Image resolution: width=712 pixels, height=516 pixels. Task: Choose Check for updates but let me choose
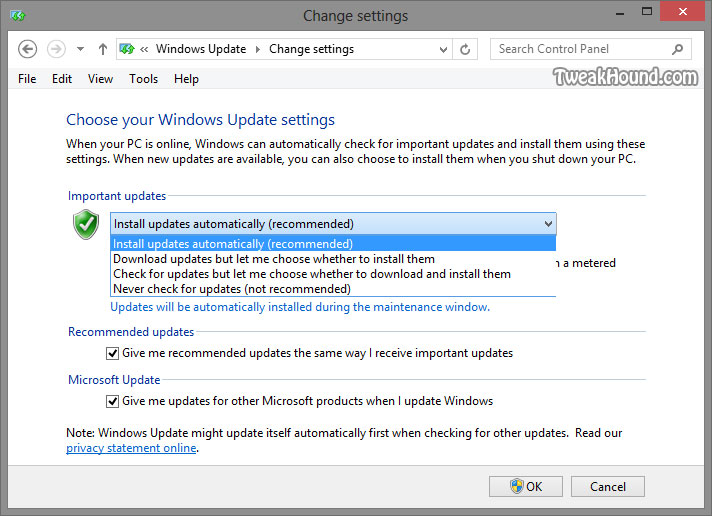[333, 273]
